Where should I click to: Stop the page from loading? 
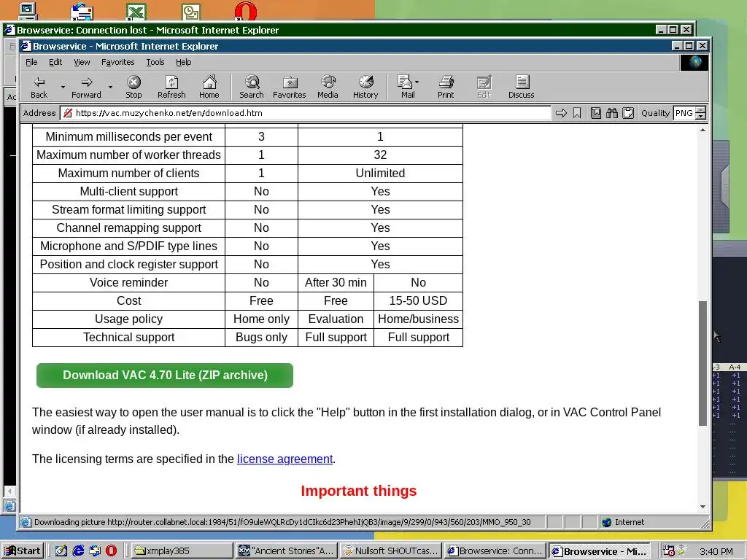[x=134, y=87]
